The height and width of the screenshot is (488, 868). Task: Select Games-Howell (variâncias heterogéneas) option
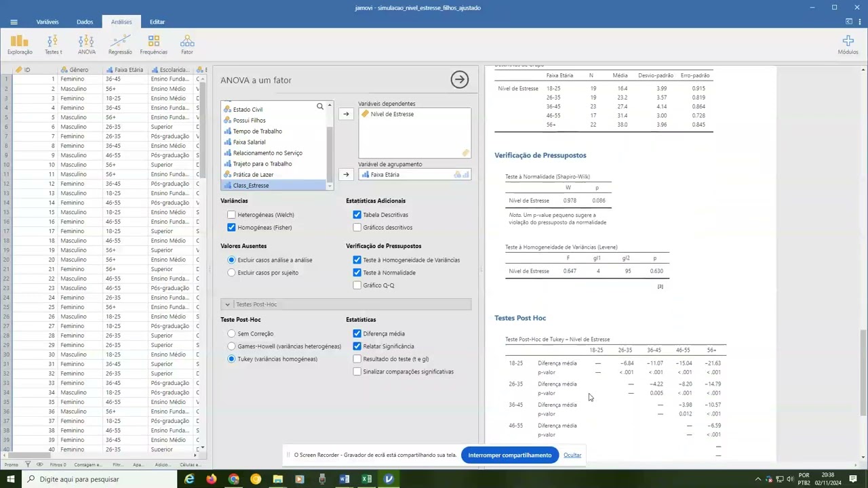(x=231, y=346)
